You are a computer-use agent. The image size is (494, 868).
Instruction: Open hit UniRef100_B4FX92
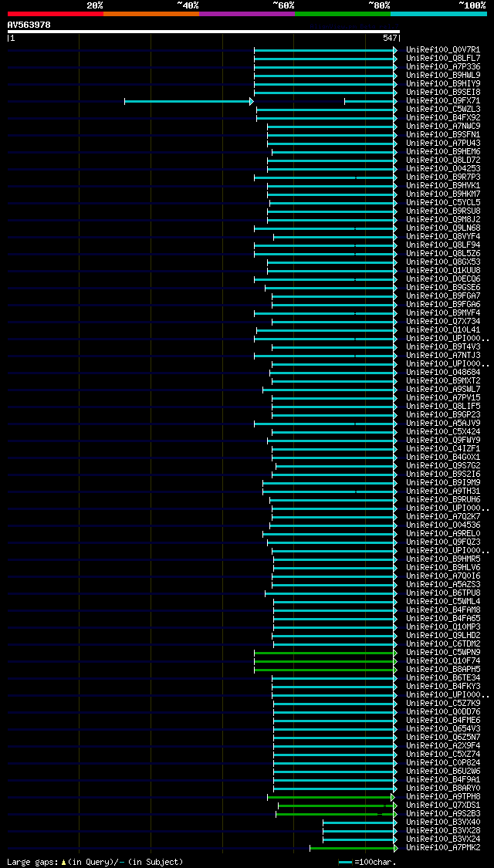[443, 118]
